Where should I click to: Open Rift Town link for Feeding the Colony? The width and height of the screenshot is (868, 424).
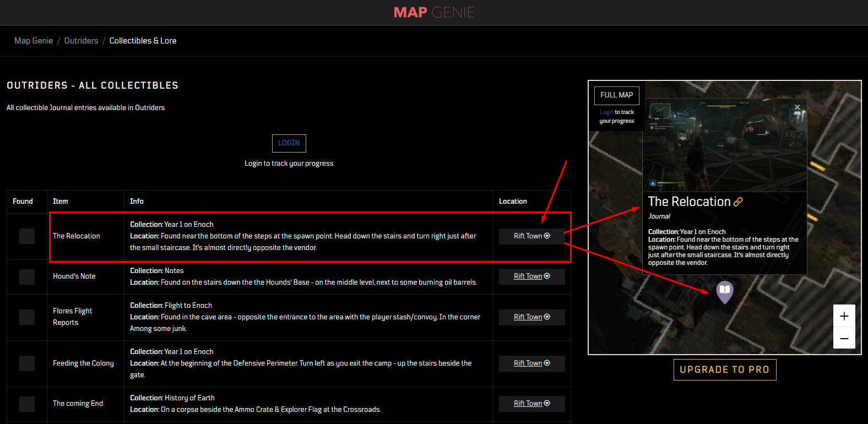532,363
